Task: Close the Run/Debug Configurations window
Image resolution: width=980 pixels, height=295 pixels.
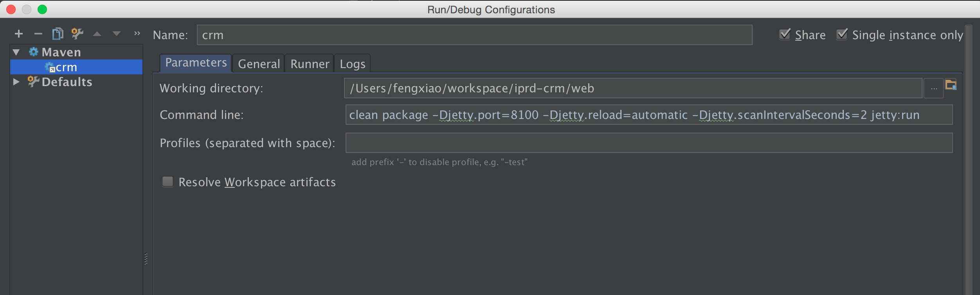Action: point(11,9)
